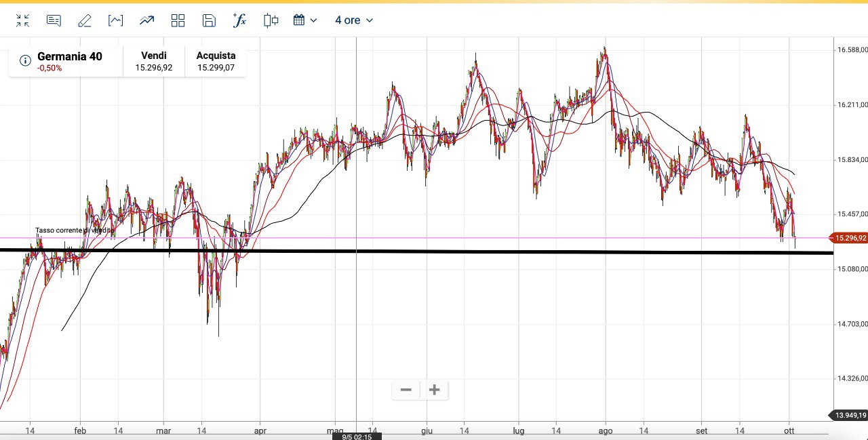Screen dimensions: 868x440
Task: Add an indicator with fx icon
Action: (239, 20)
